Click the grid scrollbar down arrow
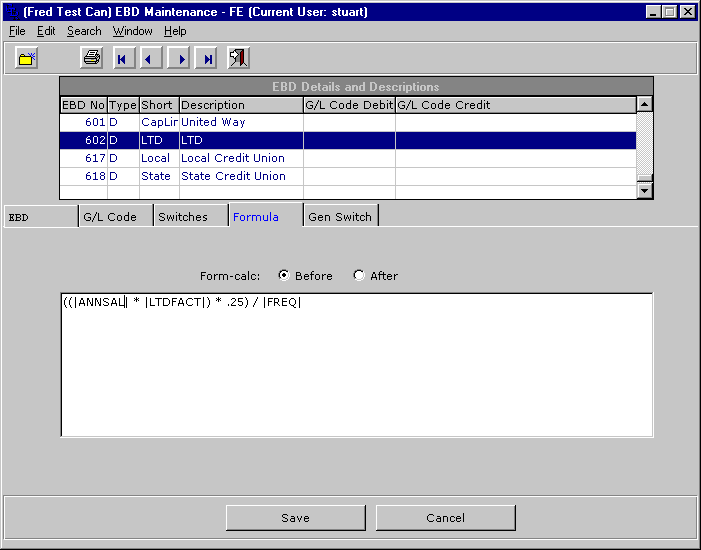Screen dimensions: 701x550 [644, 190]
